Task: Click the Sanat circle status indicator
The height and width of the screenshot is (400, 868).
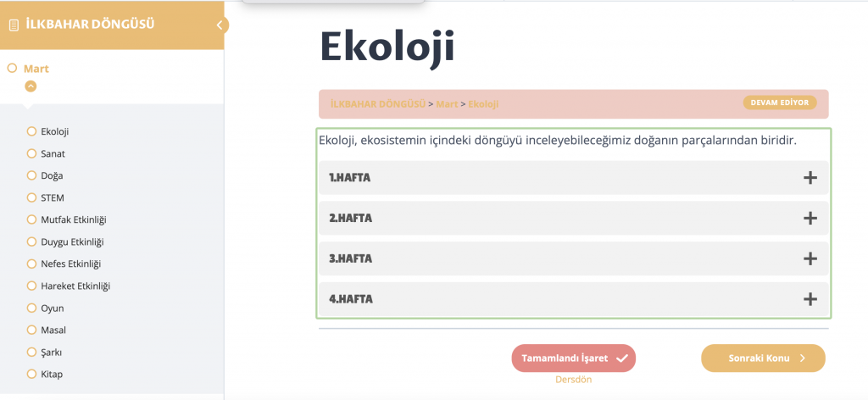Action: 32,153
